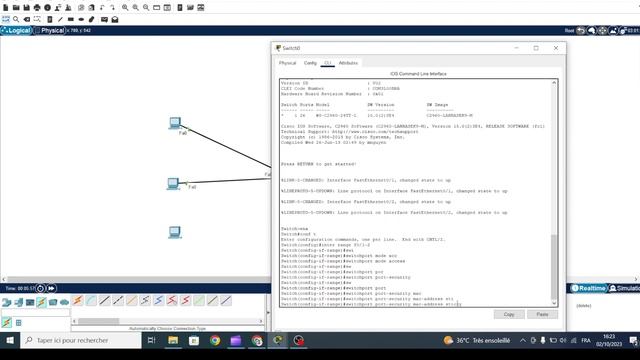The image size is (640, 360).
Task: Select the Draw Line tool
Action: click(60, 19)
